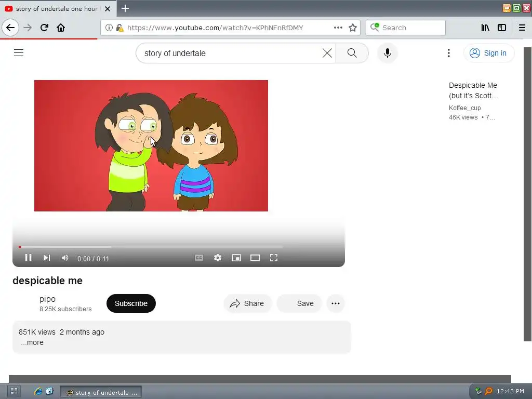Seek on the video progress bar

click(151, 247)
